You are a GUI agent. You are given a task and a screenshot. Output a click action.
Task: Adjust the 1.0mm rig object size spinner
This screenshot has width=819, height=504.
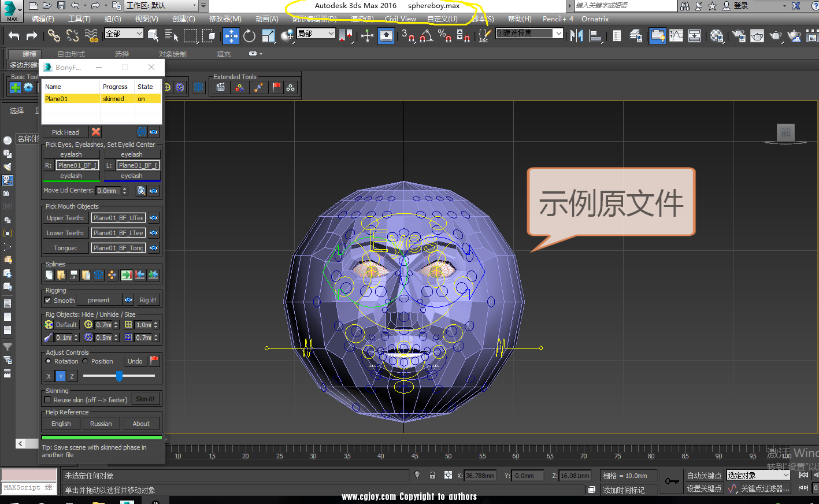click(156, 325)
